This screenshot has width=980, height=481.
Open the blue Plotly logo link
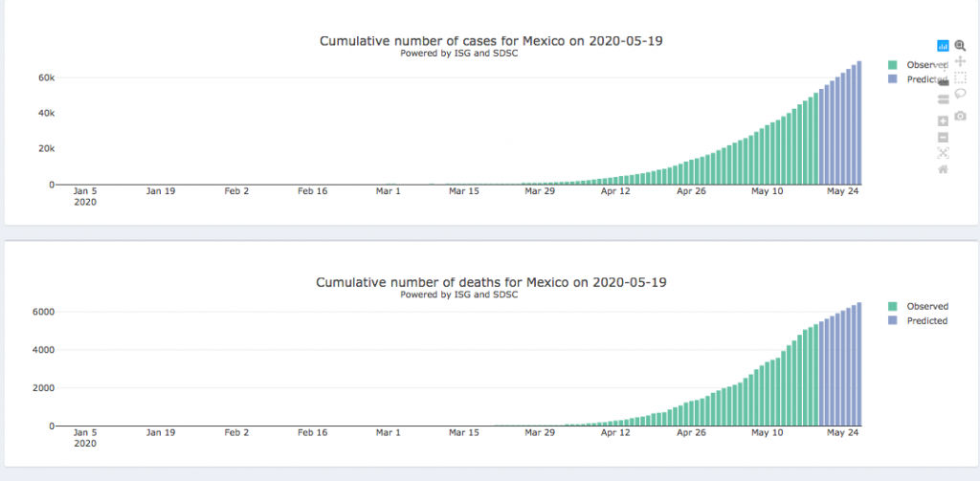[x=943, y=45]
